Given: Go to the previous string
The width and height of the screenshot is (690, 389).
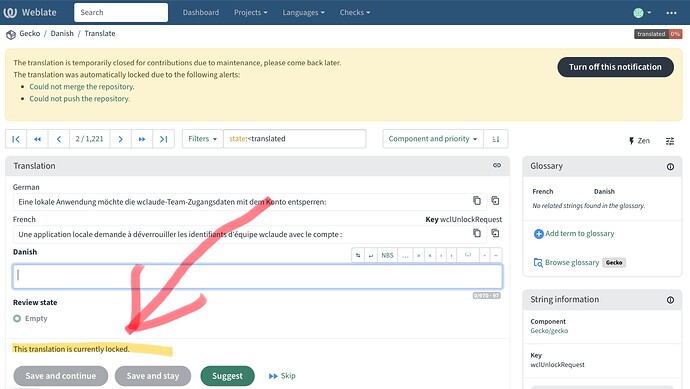Looking at the screenshot, I should tap(59, 139).
